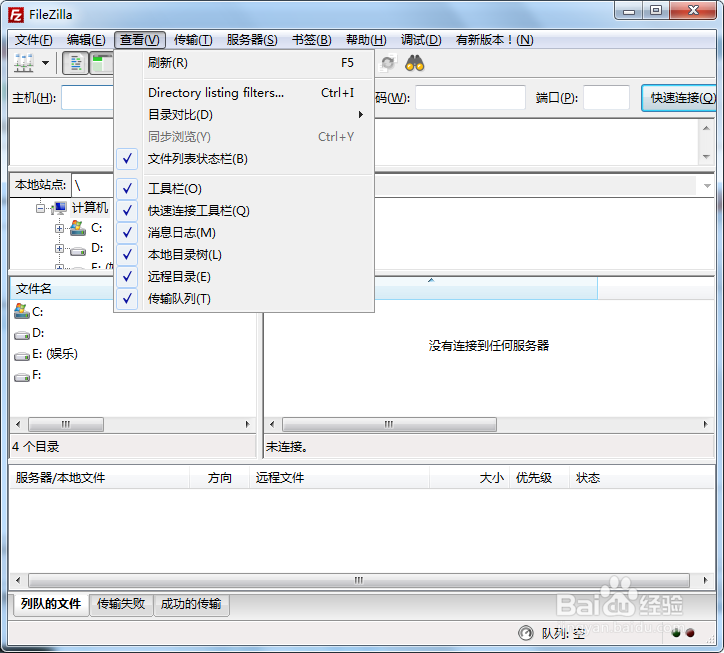724x653 pixels.
Task: Open the 传输(T) menu
Action: point(193,40)
